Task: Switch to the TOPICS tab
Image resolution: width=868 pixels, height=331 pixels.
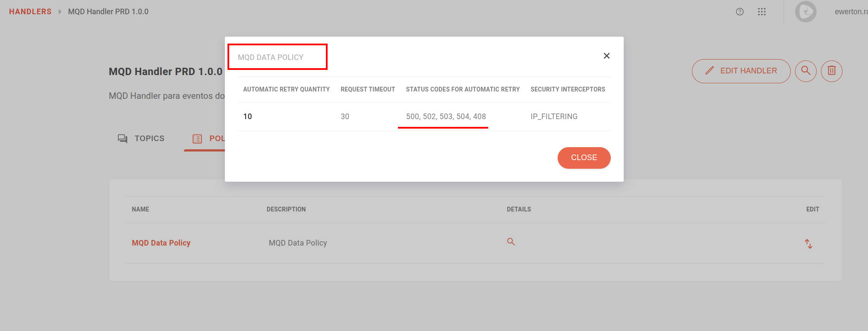Action: 141,139
